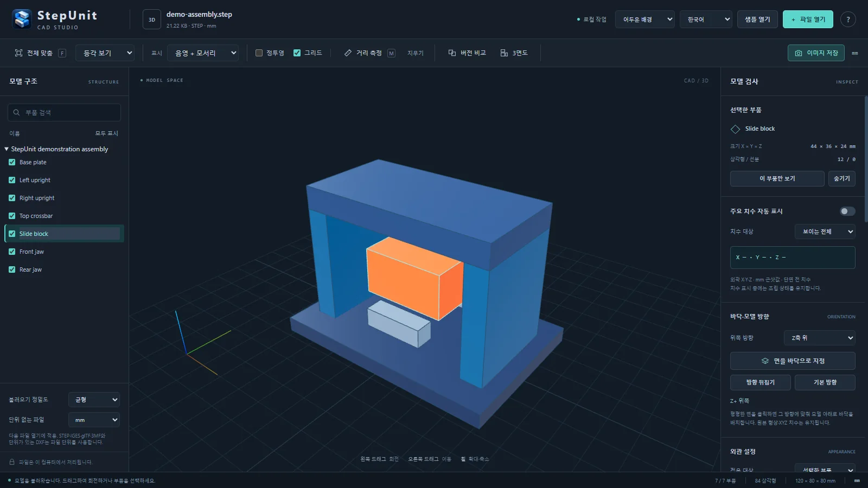Uncheck Rear jaw visibility checkbox
This screenshot has width=868, height=488.
[x=12, y=269]
